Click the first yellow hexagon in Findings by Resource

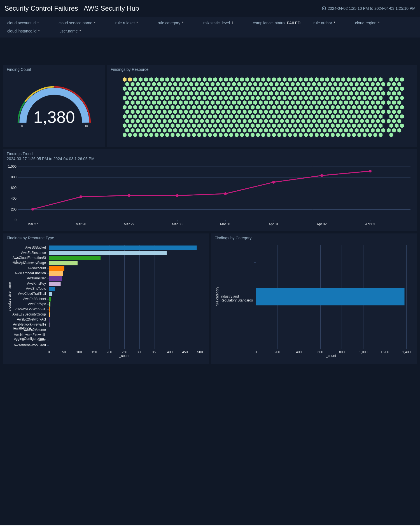pos(125,80)
